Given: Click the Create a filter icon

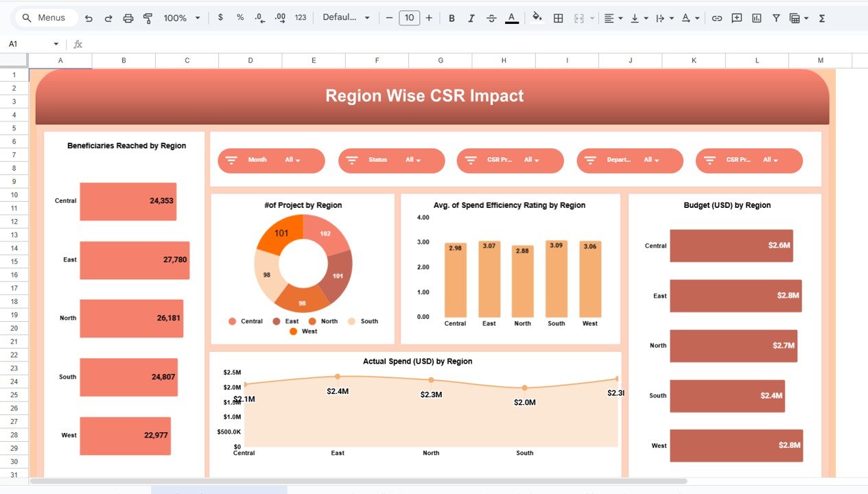Looking at the screenshot, I should click(776, 18).
